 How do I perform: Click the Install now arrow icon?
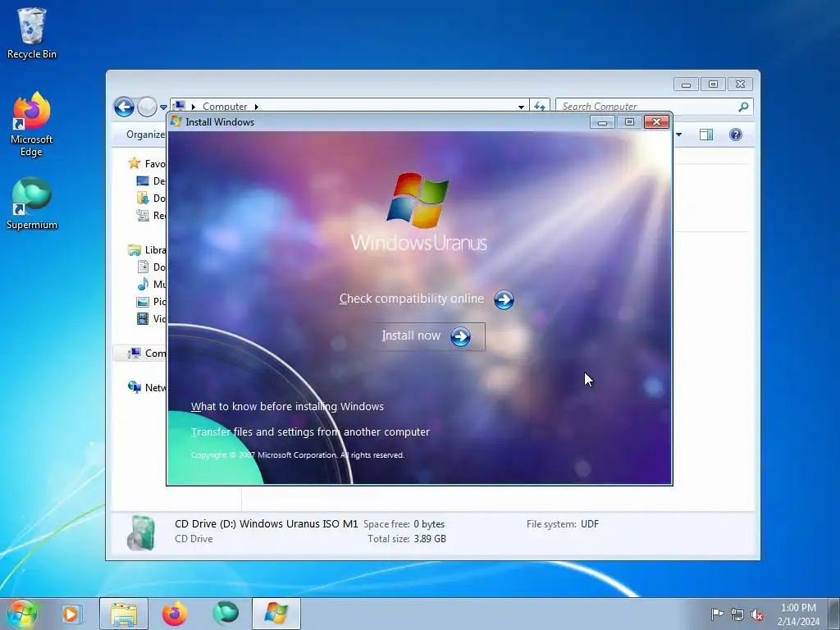click(x=460, y=337)
